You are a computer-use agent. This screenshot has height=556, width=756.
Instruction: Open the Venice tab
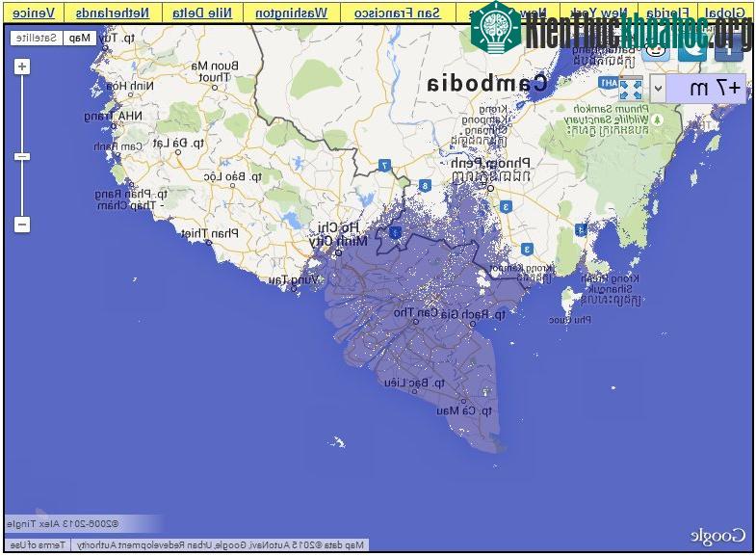pyautogui.click(x=34, y=13)
